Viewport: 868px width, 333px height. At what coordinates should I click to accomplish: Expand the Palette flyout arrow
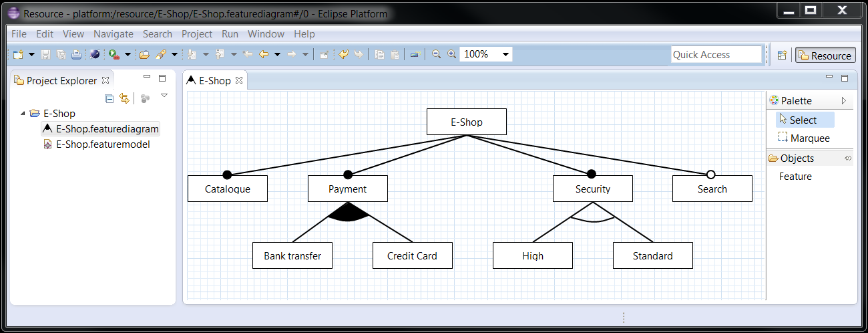[x=843, y=100]
